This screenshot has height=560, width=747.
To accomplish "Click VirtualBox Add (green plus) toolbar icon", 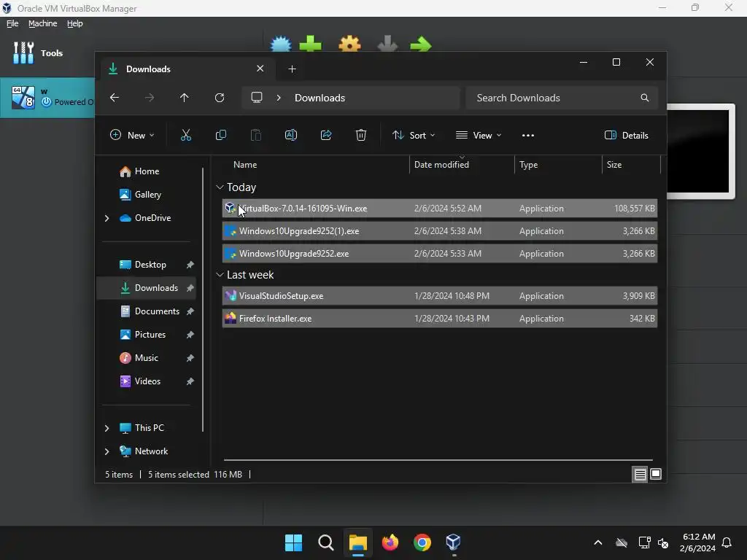I will pyautogui.click(x=311, y=44).
